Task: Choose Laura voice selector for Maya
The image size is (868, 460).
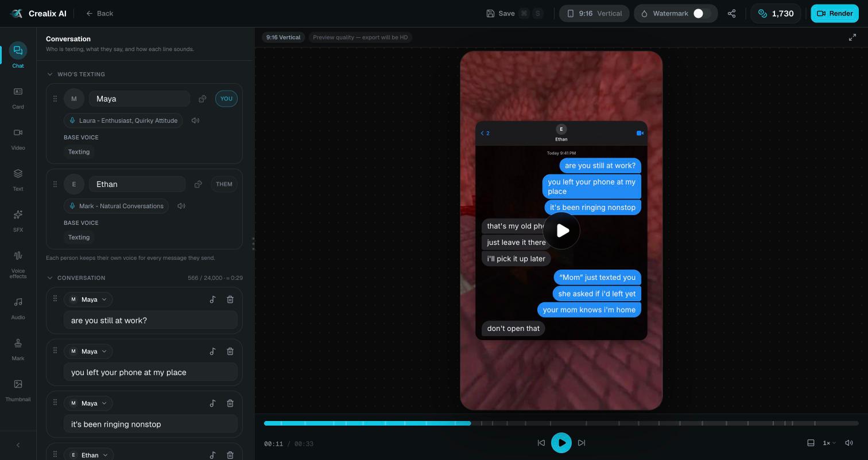Action: pos(123,120)
